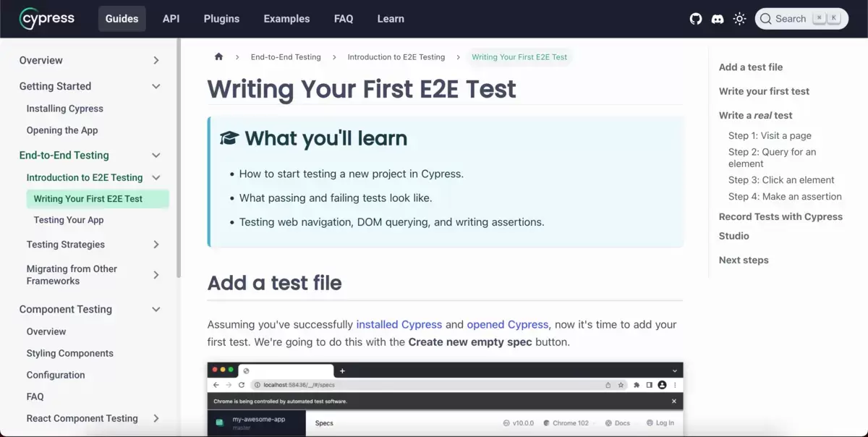Open the API nav tab

(x=171, y=19)
